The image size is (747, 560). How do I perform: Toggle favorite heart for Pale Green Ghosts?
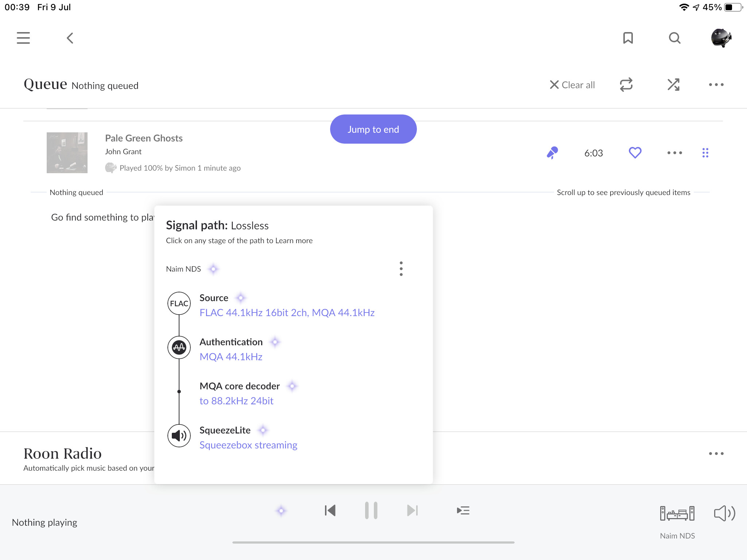[x=635, y=153]
